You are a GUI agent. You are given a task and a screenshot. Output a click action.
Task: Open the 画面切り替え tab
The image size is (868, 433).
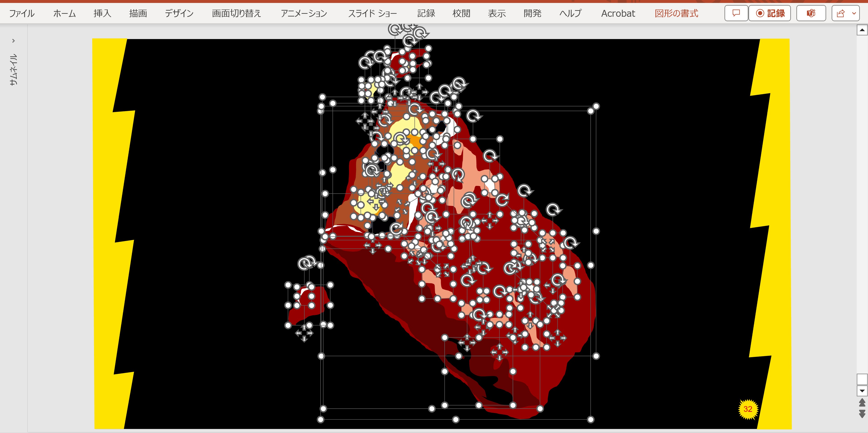click(x=236, y=14)
